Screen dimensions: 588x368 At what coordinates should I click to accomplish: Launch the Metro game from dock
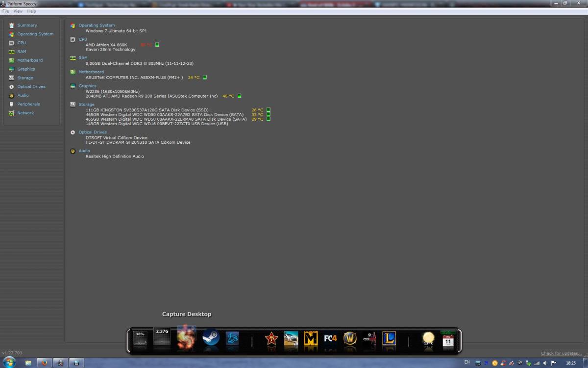point(311,339)
